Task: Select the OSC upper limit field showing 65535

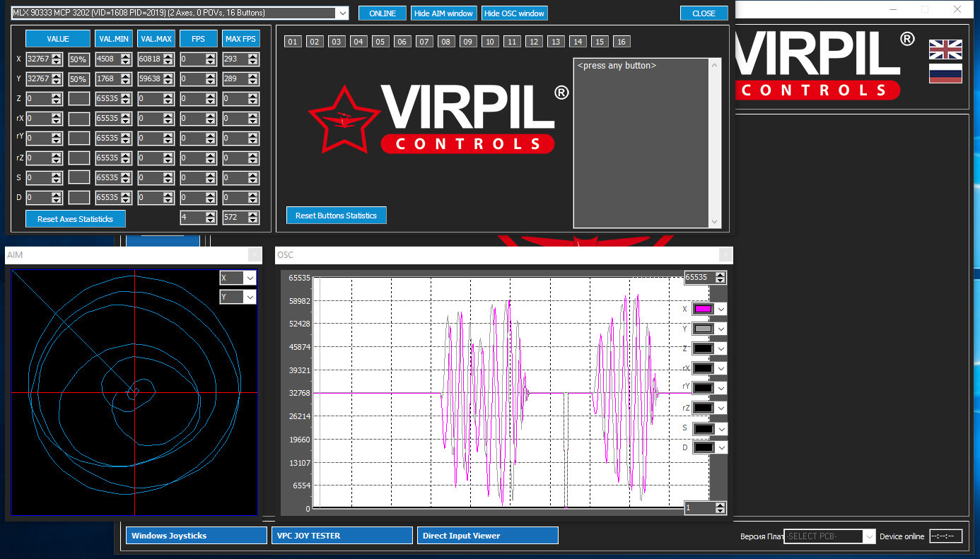Action: click(705, 278)
